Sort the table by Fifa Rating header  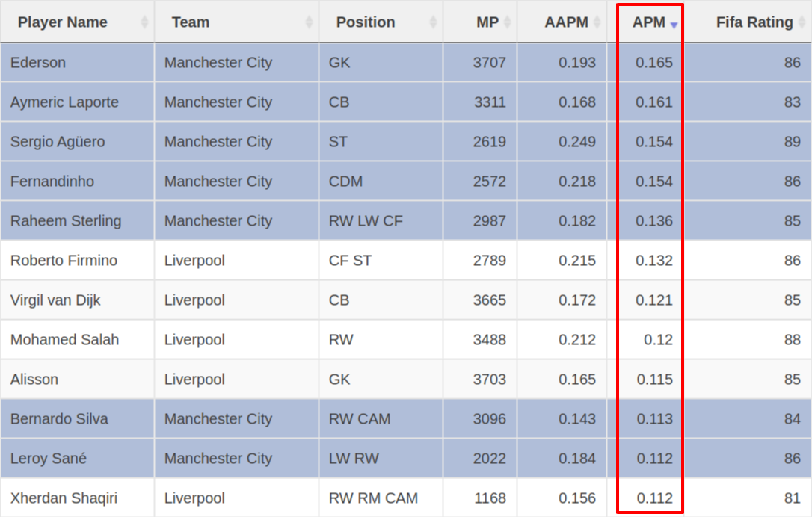[754, 22]
